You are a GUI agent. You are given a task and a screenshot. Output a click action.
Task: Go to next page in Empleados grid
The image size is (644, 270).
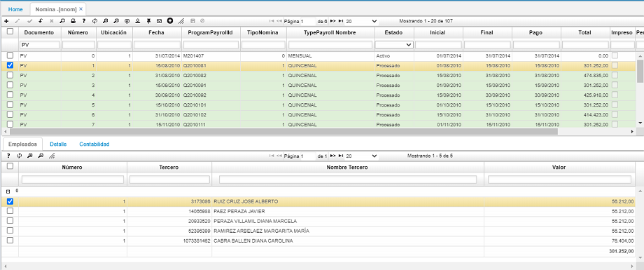(x=332, y=156)
